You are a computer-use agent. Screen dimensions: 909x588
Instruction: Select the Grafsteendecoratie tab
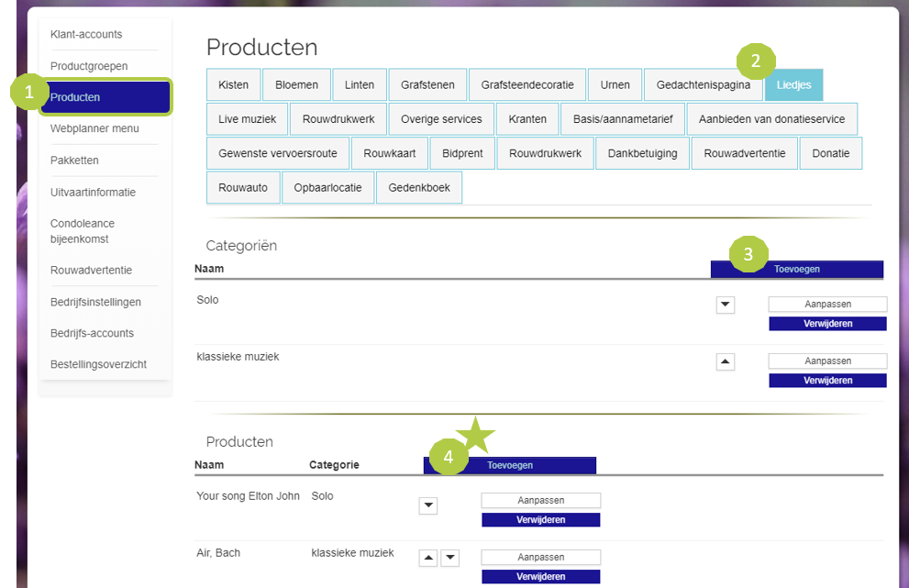527,85
